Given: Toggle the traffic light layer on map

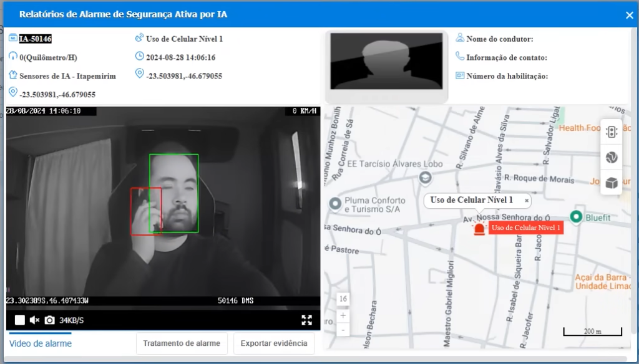Looking at the screenshot, I should [x=612, y=132].
